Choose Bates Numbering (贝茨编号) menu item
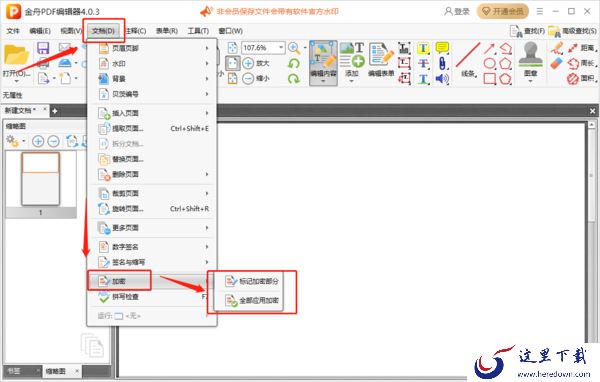Viewport: 600px width, 382px height. 152,94
